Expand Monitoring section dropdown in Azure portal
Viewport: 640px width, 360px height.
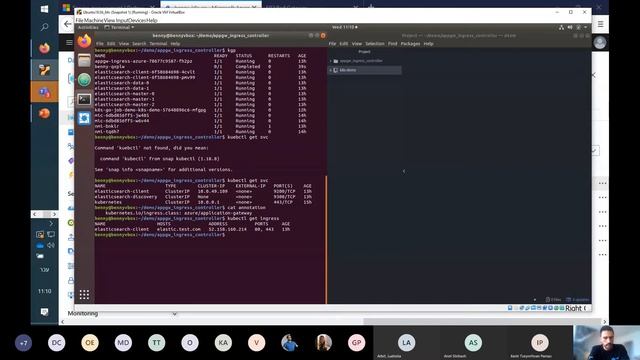click(174, 314)
